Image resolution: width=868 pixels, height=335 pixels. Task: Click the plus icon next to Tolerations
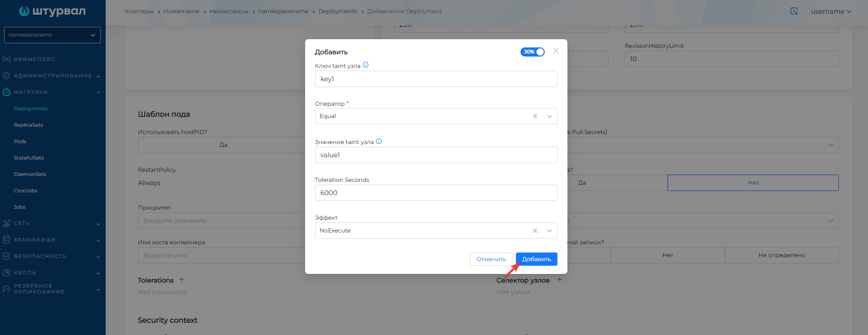coord(181,280)
